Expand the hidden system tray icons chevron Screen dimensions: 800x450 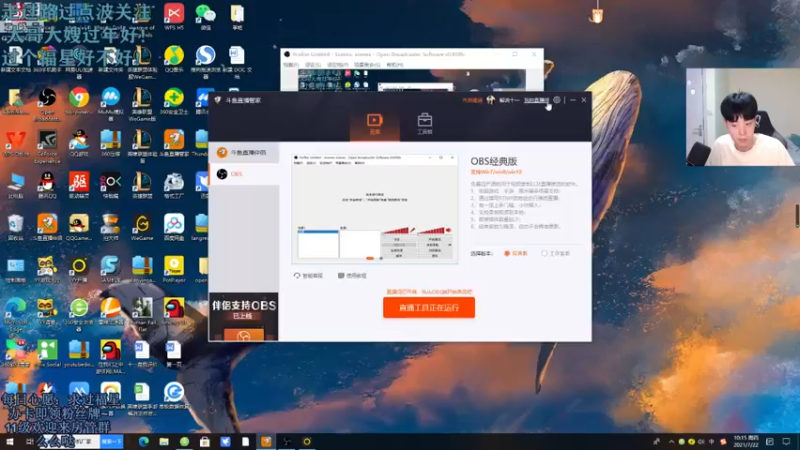(x=671, y=442)
